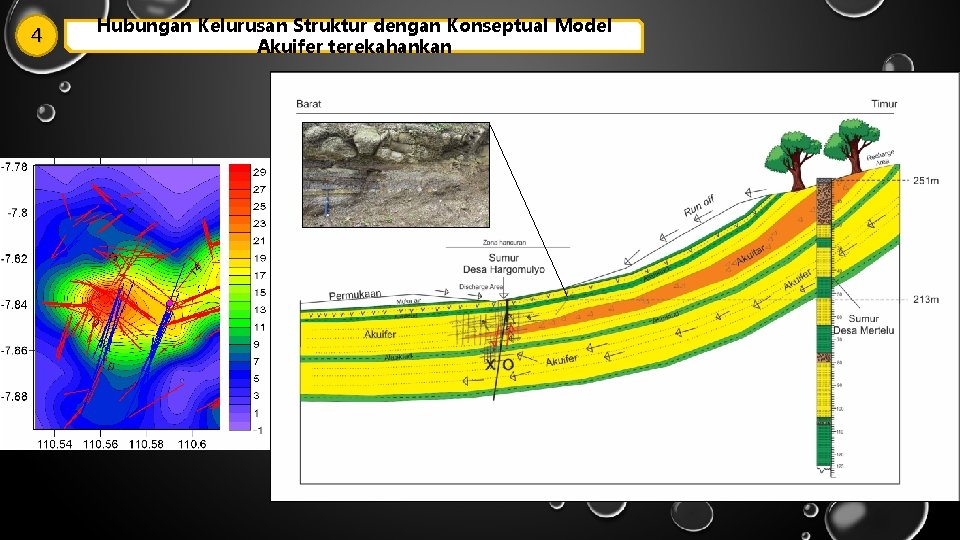Click latitude axis label -7.78
This screenshot has width=960, height=540.
point(14,167)
